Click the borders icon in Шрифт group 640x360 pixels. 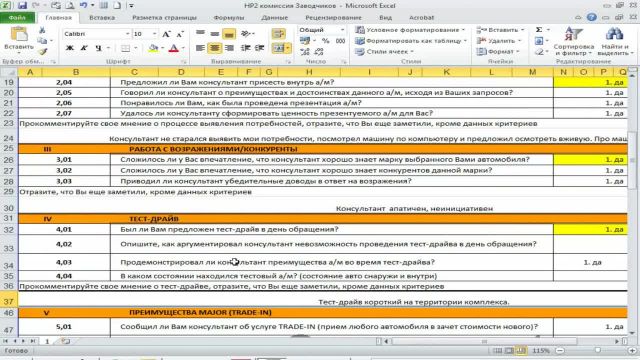pyautogui.click(x=125, y=48)
